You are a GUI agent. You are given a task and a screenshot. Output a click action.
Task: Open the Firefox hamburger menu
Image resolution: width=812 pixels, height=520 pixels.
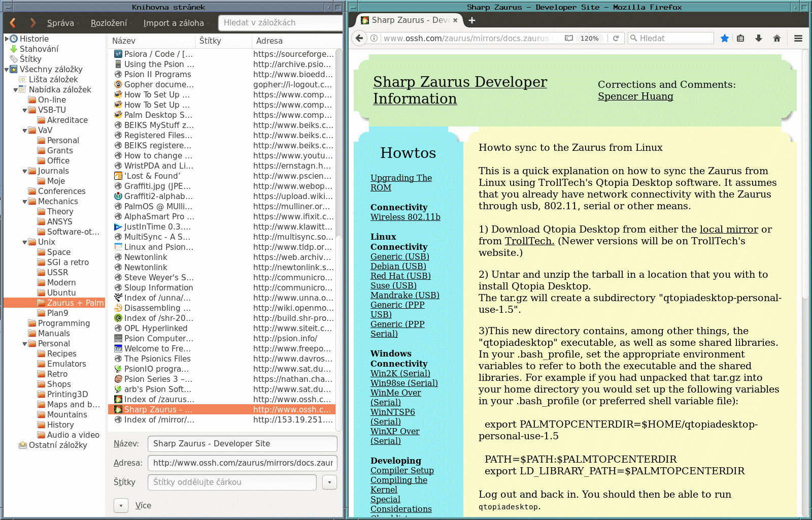(x=798, y=38)
